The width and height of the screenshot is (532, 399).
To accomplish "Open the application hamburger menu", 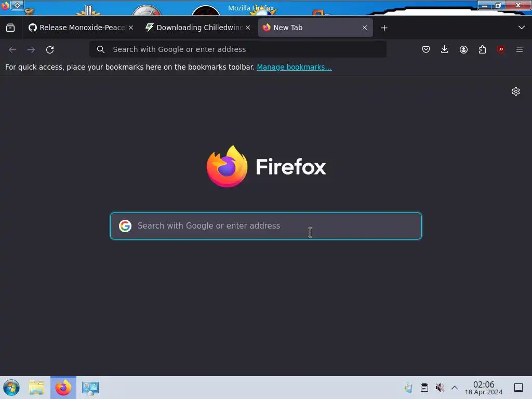I will pos(520,49).
